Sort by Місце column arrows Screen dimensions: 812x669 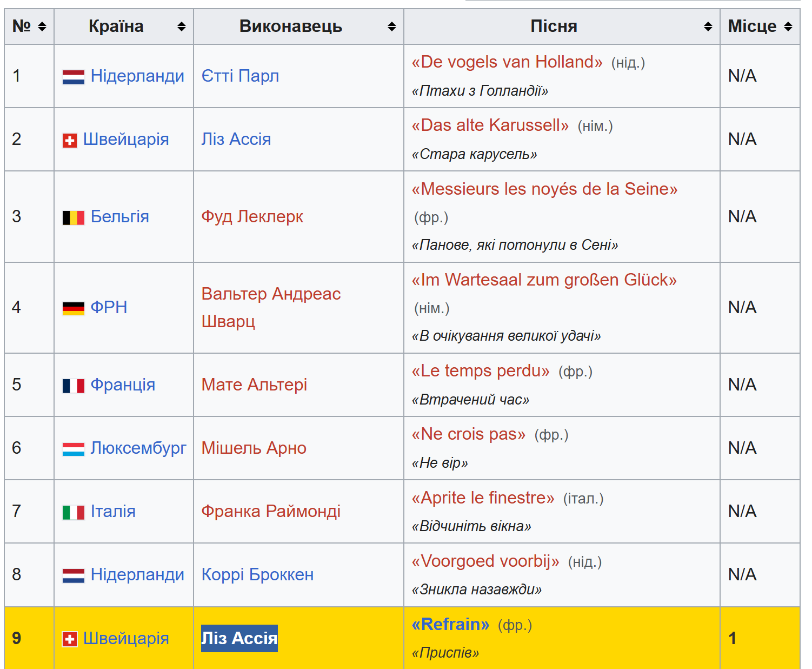(x=788, y=27)
